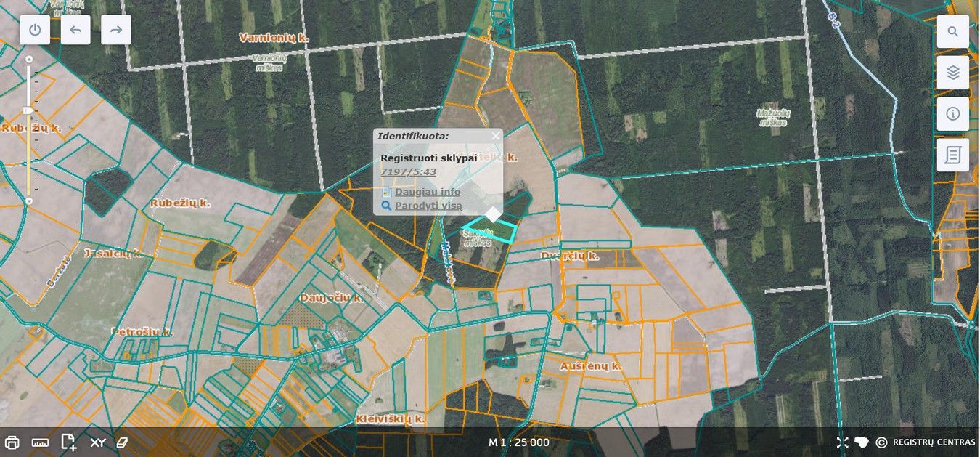Go forward to next map view
980x457 pixels.
tap(116, 30)
